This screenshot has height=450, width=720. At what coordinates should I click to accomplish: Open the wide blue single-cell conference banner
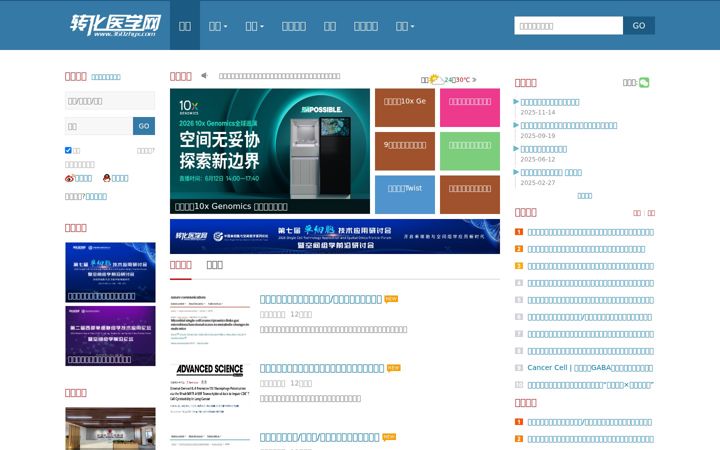click(335, 236)
